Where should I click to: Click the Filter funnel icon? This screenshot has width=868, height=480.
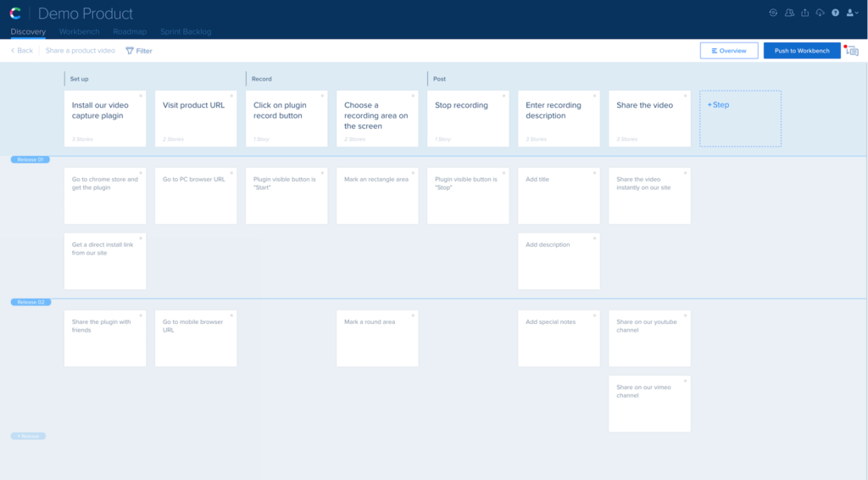[x=130, y=51]
